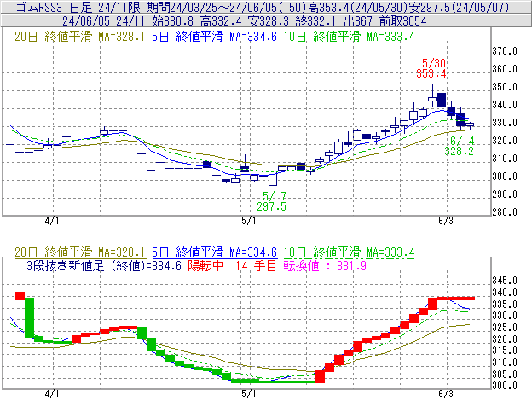Image resolution: width=532 pixels, height=405 pixels.
Task: Click the 335.0 axis label on lower chart
Action: [x=505, y=304]
